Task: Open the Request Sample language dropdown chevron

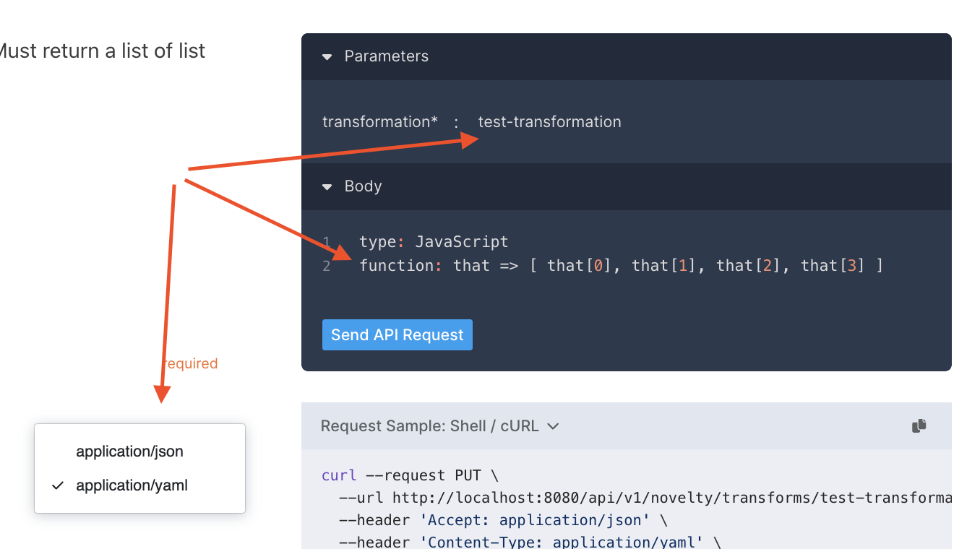Action: [x=553, y=426]
